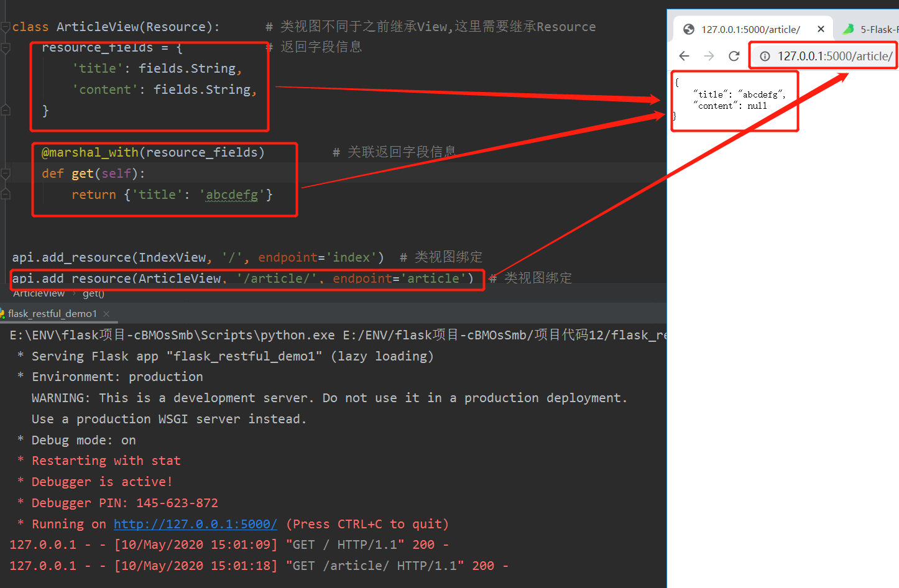Click the api.add_resource(ArticleView line
This screenshot has width=899, height=588.
[242, 278]
